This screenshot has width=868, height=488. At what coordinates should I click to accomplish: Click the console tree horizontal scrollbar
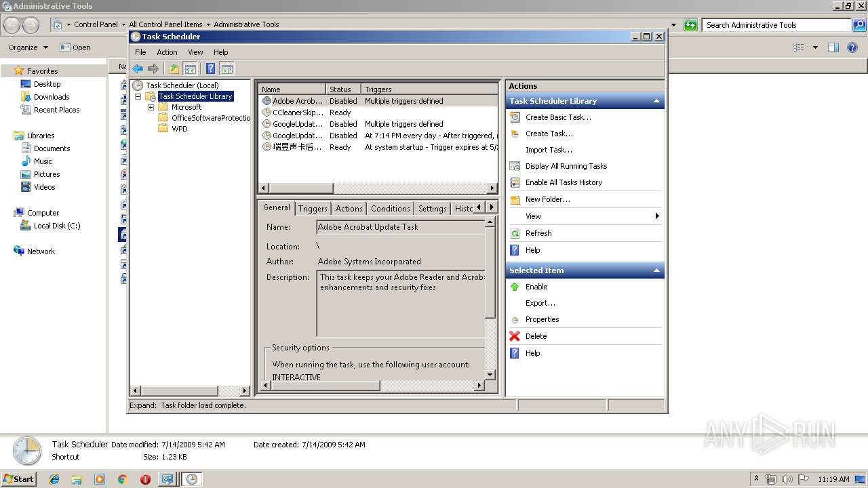coord(191,390)
